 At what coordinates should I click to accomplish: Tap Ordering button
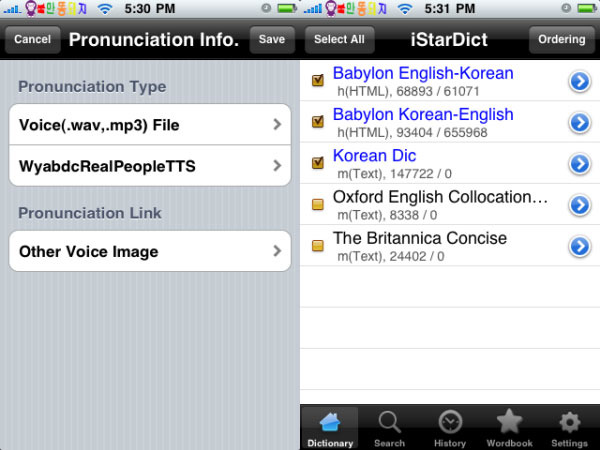tap(562, 39)
